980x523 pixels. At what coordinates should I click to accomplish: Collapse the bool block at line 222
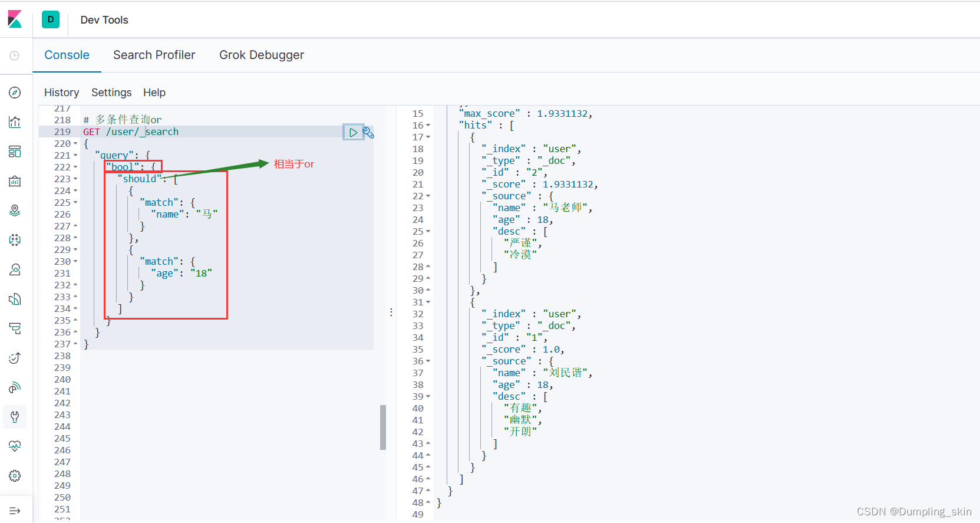(75, 167)
